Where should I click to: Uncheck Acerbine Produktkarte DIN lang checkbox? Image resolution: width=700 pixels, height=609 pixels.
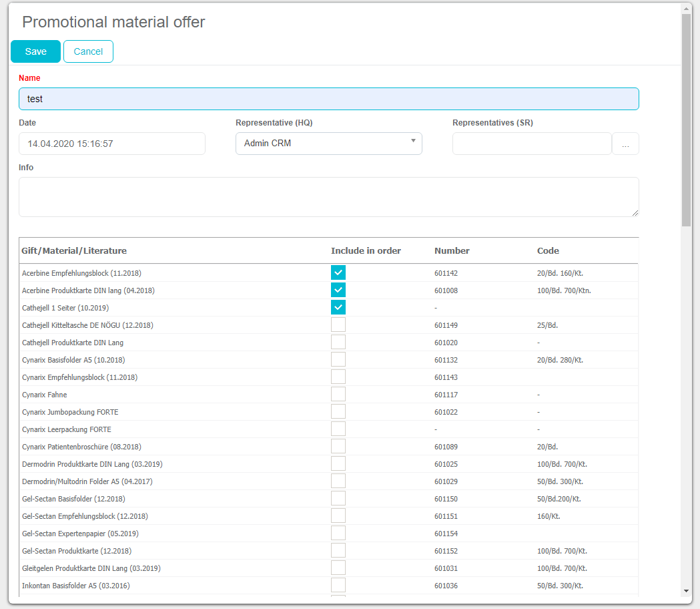(338, 290)
